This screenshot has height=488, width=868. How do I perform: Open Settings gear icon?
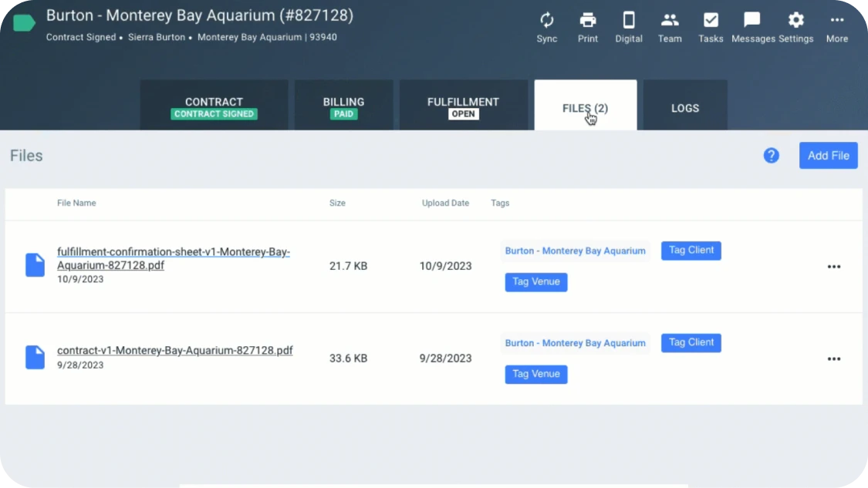point(795,21)
